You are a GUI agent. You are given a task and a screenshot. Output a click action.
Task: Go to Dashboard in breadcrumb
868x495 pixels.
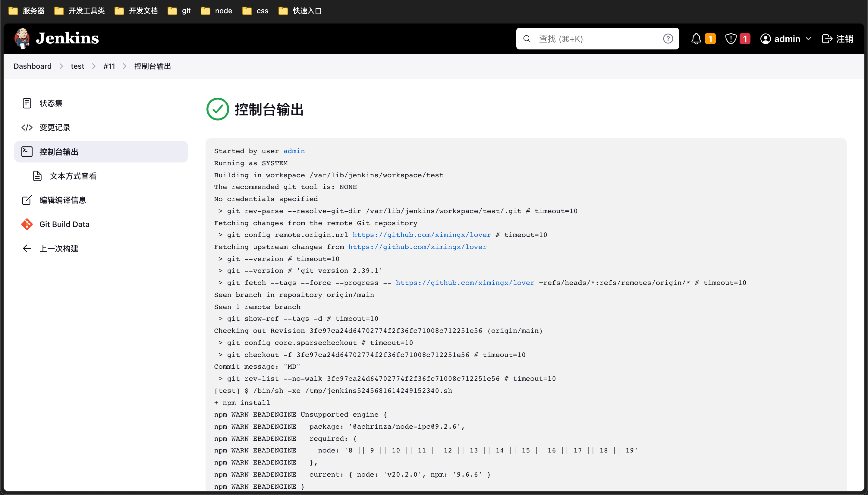[x=33, y=66]
